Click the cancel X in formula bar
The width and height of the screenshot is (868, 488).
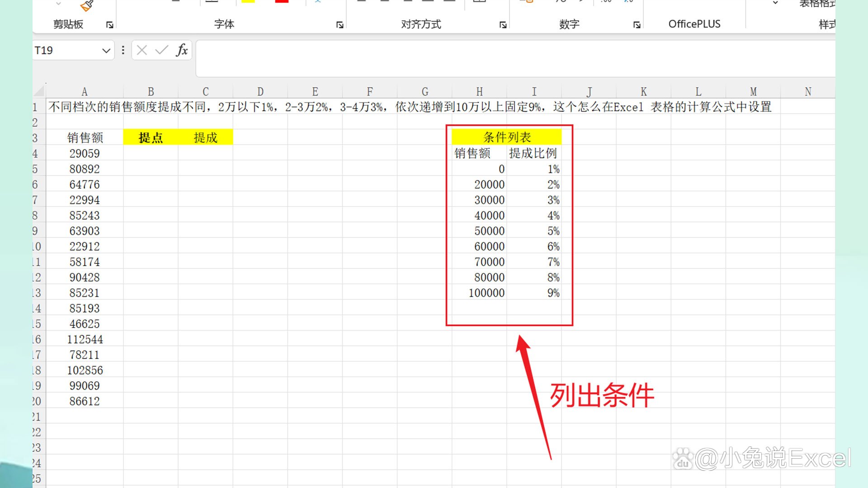142,50
